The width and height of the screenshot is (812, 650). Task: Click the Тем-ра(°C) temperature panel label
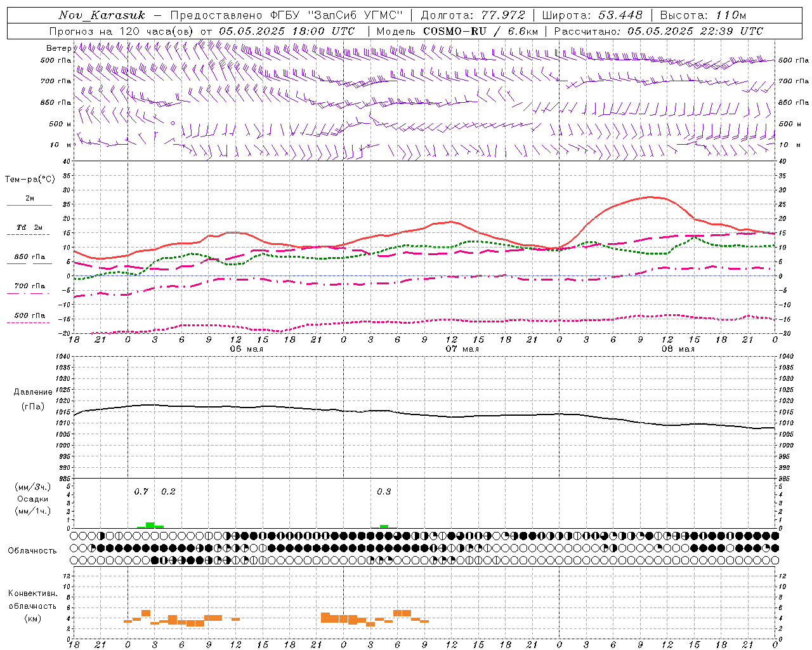30,180
